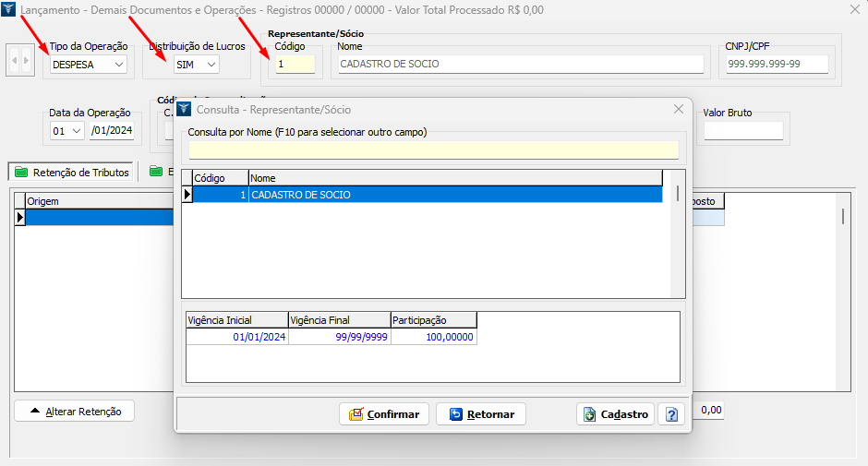
Task: Click the Alterar Retenção button
Action: pos(75,412)
